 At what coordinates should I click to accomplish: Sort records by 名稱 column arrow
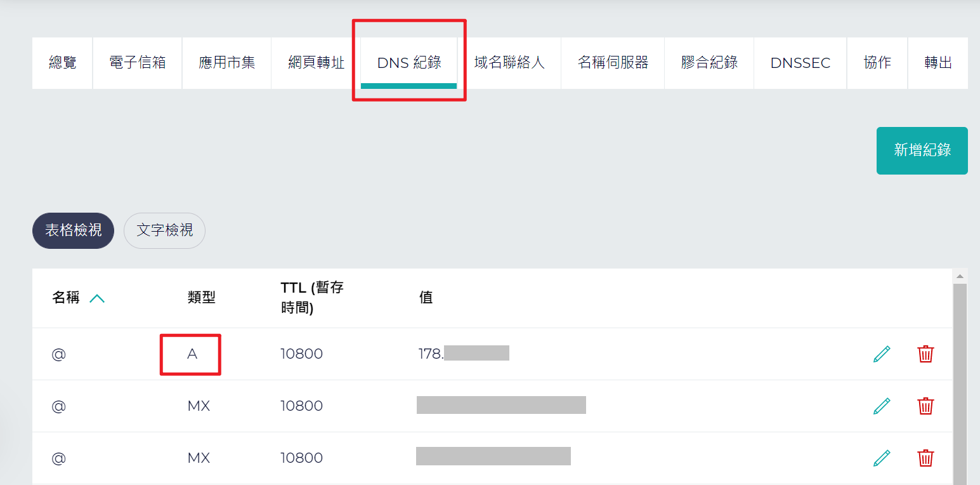(x=97, y=298)
